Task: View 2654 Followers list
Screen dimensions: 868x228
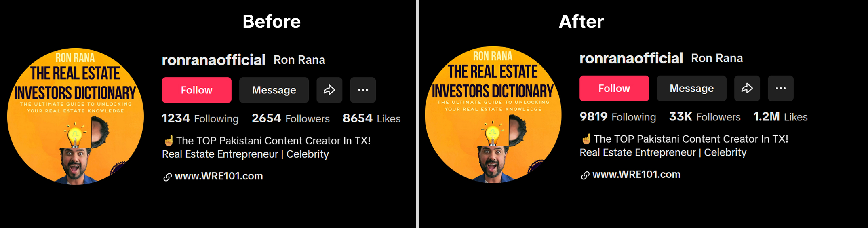Action: [x=291, y=118]
